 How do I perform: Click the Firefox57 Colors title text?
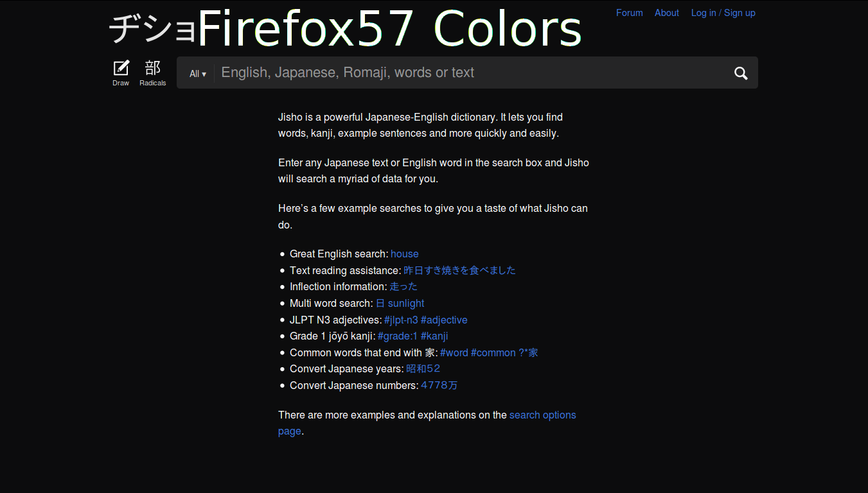tap(389, 30)
